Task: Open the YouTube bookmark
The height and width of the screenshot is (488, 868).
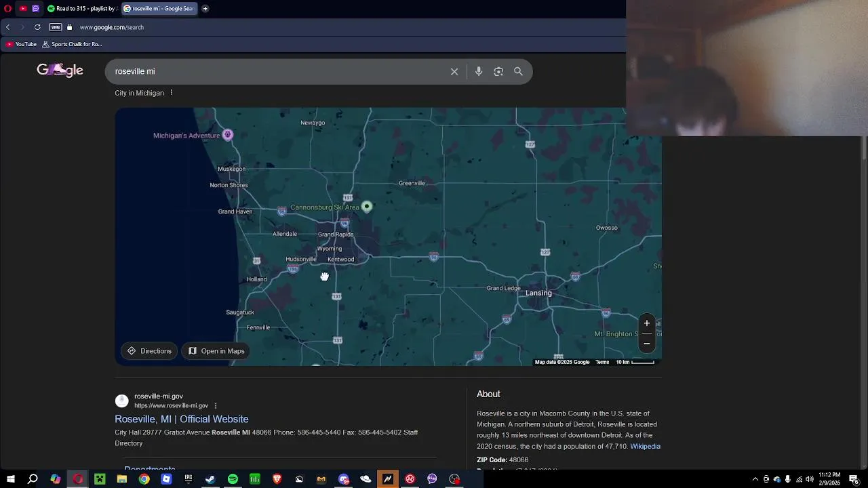Action: (x=21, y=44)
